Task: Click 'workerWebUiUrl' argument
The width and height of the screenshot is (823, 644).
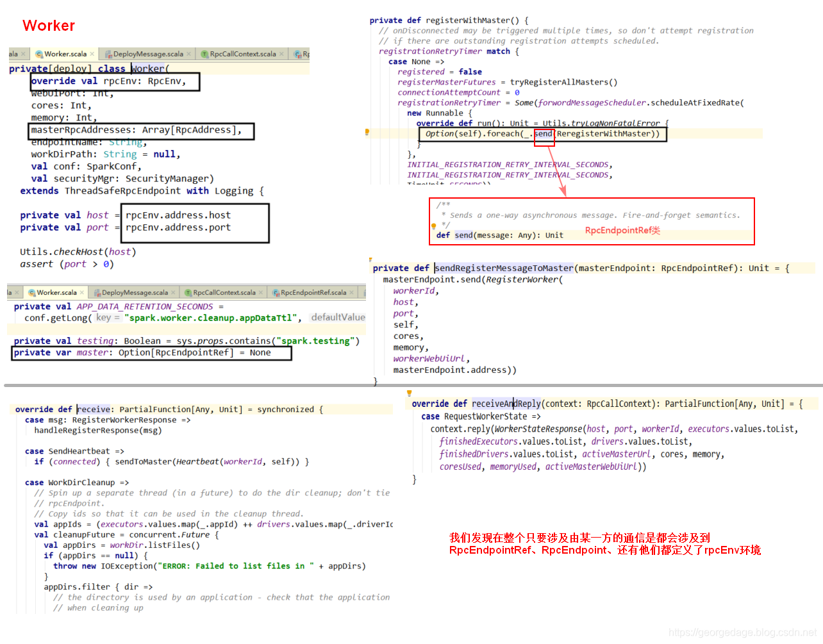Action: (x=429, y=359)
